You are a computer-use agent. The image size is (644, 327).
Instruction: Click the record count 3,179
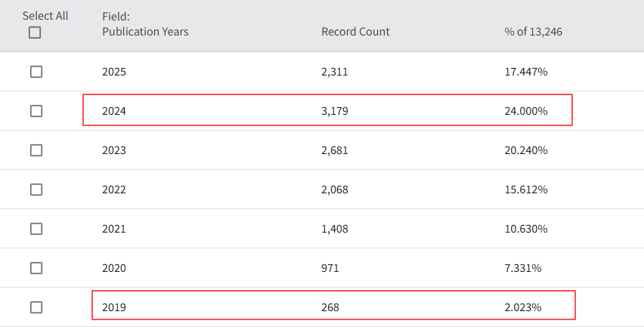pos(335,111)
